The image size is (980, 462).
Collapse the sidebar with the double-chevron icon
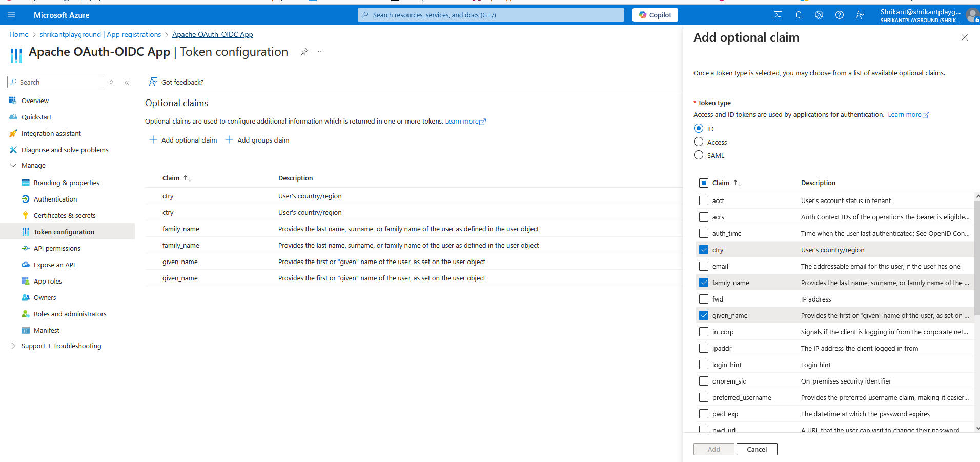[127, 82]
